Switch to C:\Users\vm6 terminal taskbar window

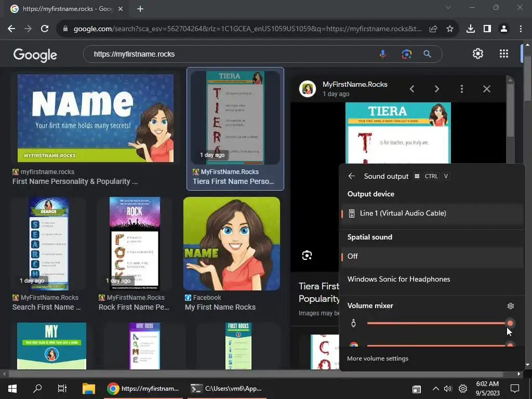pyautogui.click(x=227, y=389)
